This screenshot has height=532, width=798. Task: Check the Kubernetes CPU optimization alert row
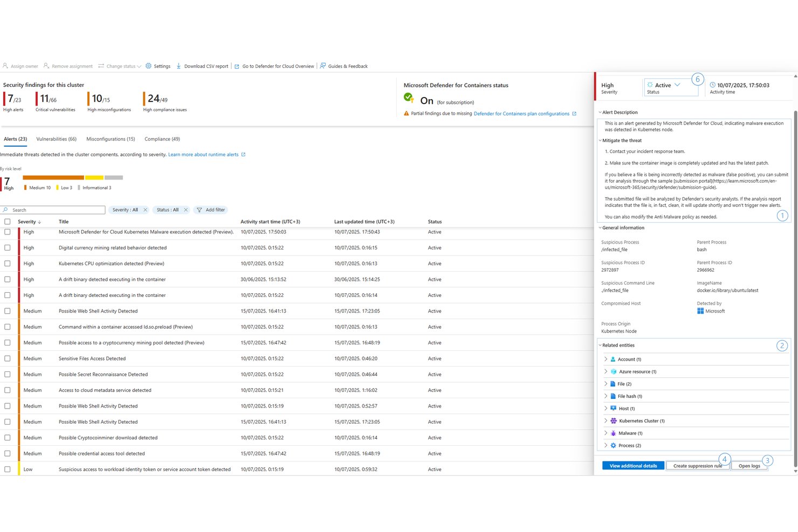coord(7,263)
